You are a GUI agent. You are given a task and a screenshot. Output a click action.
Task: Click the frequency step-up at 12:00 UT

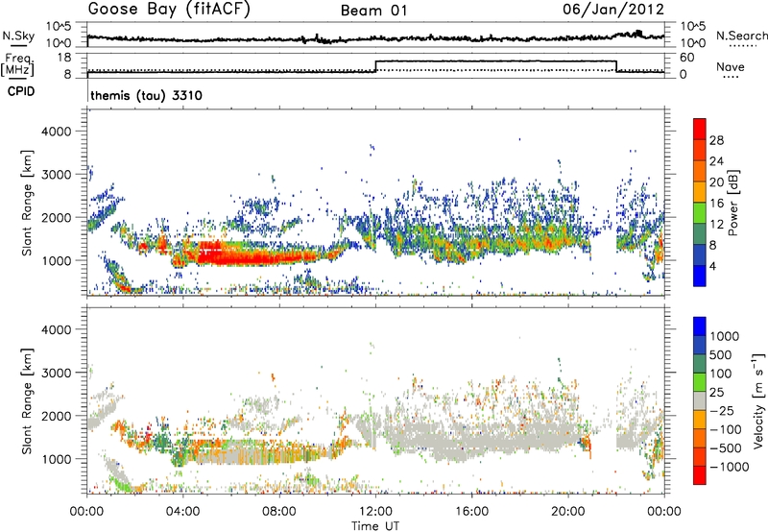(375, 66)
